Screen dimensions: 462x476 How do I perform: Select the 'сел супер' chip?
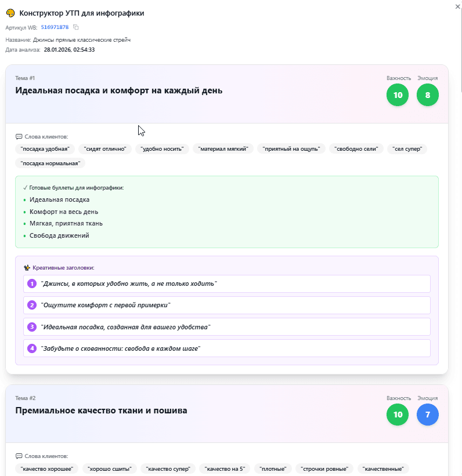(x=407, y=149)
